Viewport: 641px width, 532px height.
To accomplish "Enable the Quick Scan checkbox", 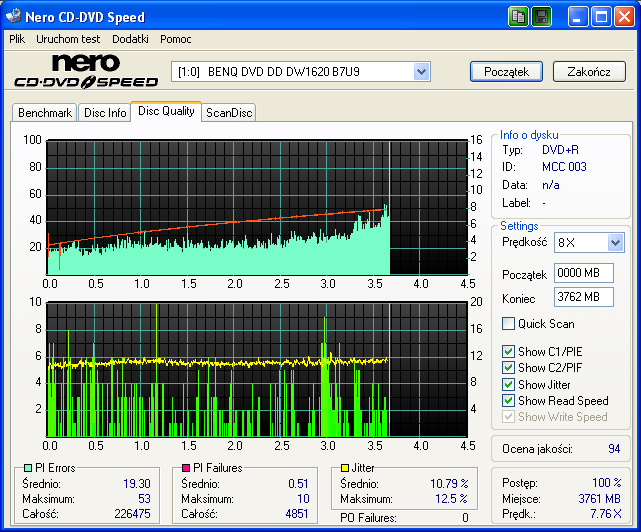I will click(x=508, y=323).
